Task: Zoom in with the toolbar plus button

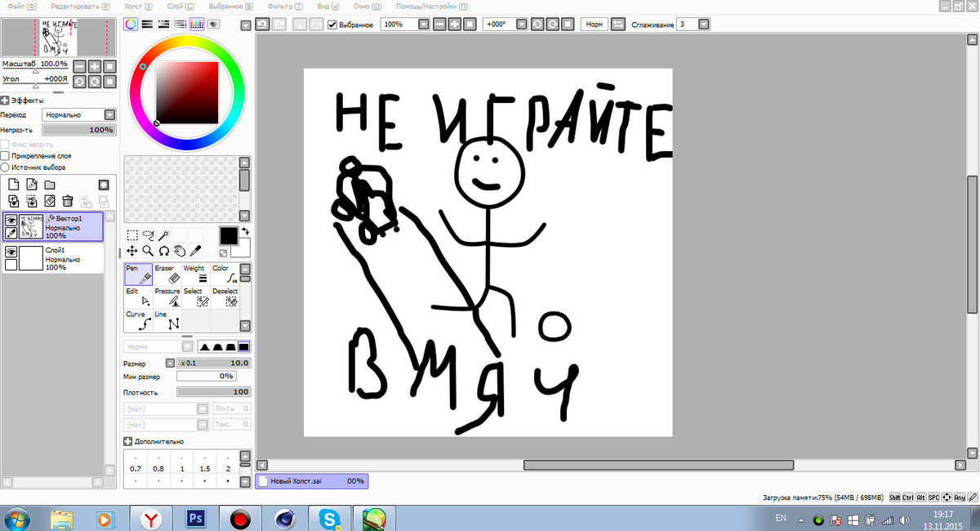Action: (455, 25)
